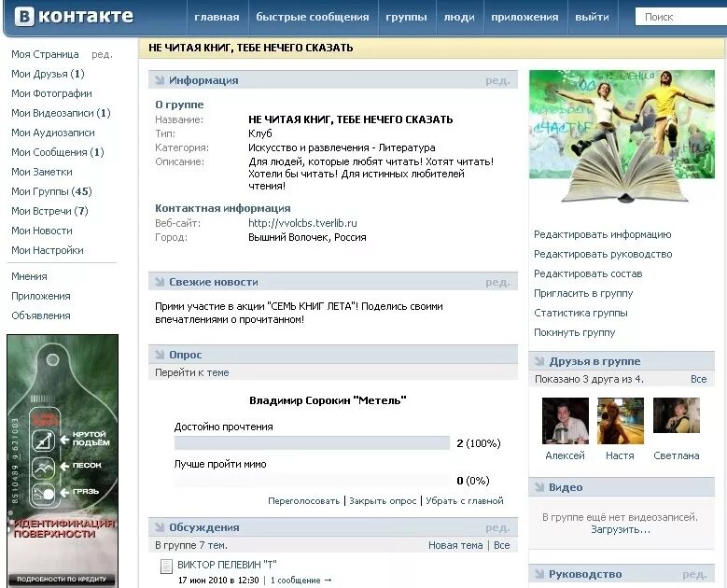Open Светлана's friend photo
The image size is (727, 588).
[677, 415]
